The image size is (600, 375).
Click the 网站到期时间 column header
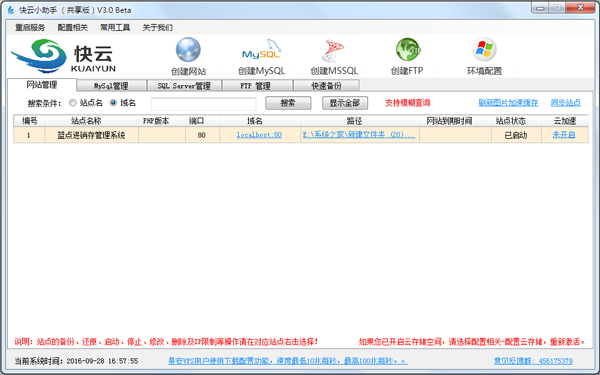click(x=455, y=121)
